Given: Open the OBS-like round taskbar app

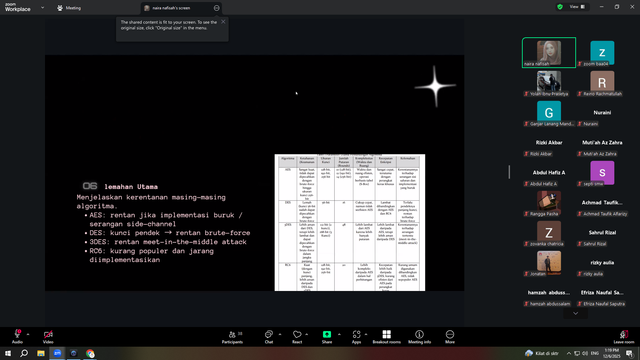Looking at the screenshot, I should (73, 353).
